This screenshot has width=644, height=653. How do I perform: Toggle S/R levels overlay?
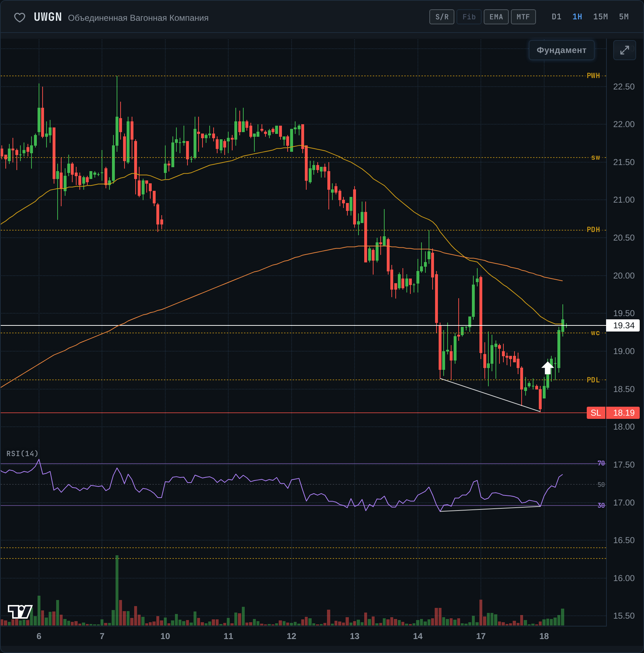pyautogui.click(x=442, y=17)
